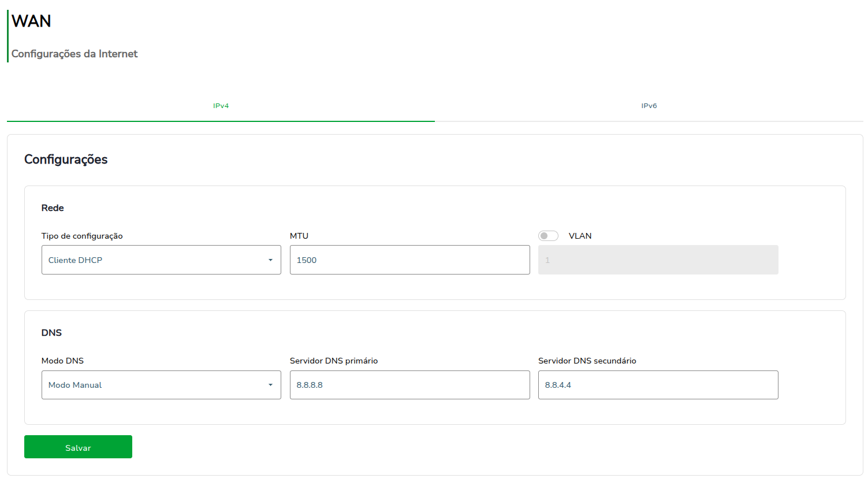Click the MTU input field
The image size is (868, 482).
pyautogui.click(x=409, y=260)
